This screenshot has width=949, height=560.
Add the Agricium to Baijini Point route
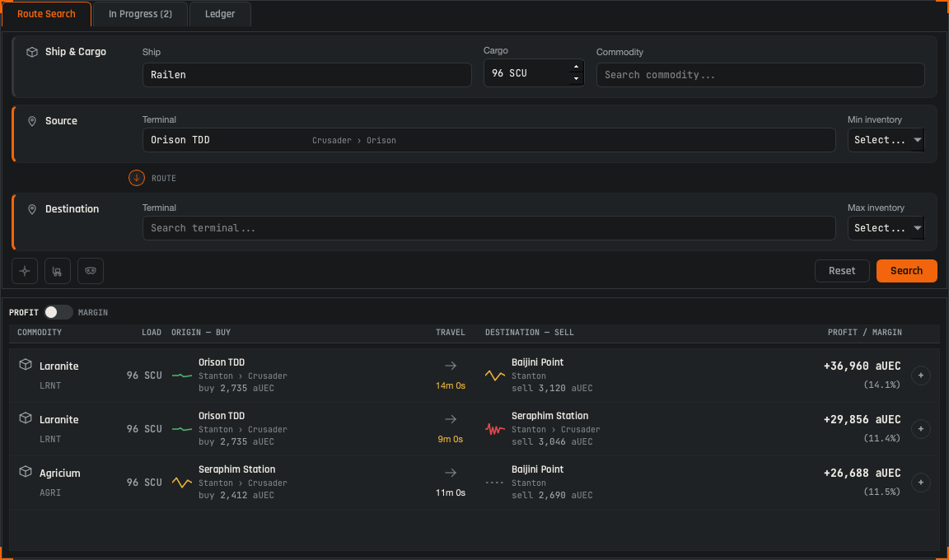click(x=920, y=483)
